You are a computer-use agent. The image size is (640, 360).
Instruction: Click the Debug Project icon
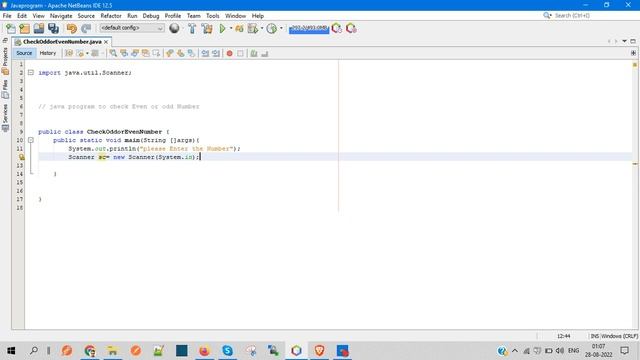[x=239, y=28]
